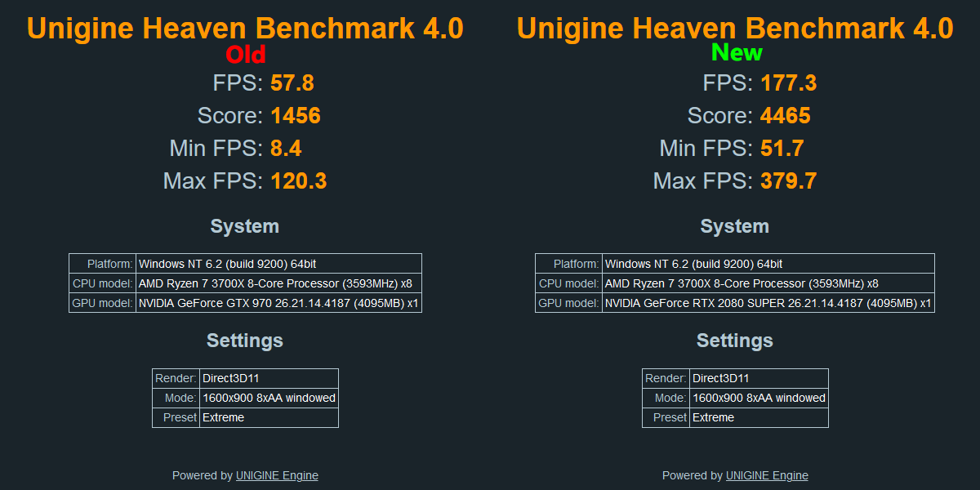The image size is (980, 490).
Task: Click the red Old label
Action: [x=246, y=55]
